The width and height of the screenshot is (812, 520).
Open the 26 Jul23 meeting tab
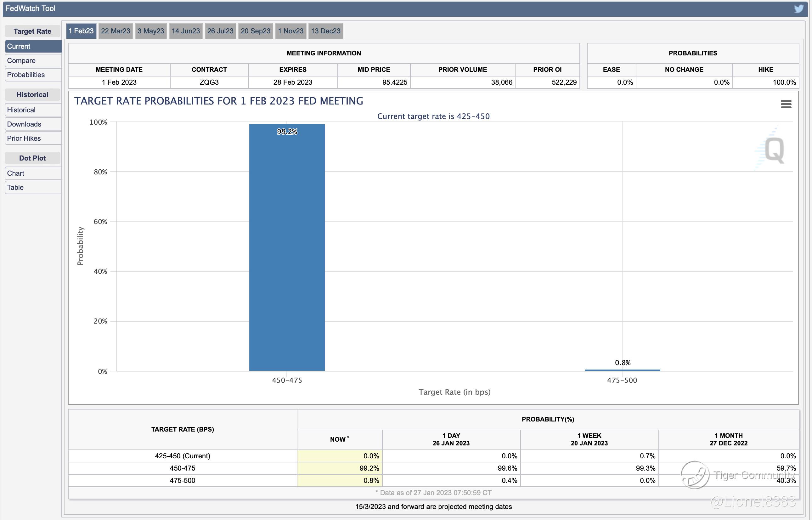(x=220, y=31)
